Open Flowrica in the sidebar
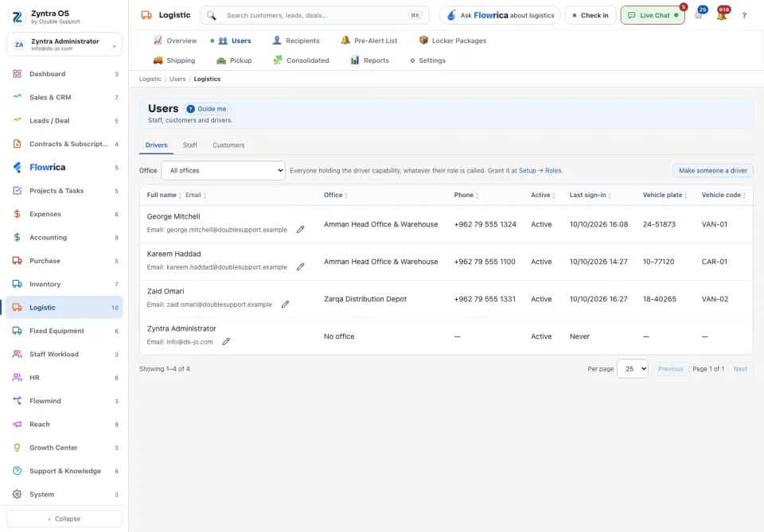 point(64,168)
